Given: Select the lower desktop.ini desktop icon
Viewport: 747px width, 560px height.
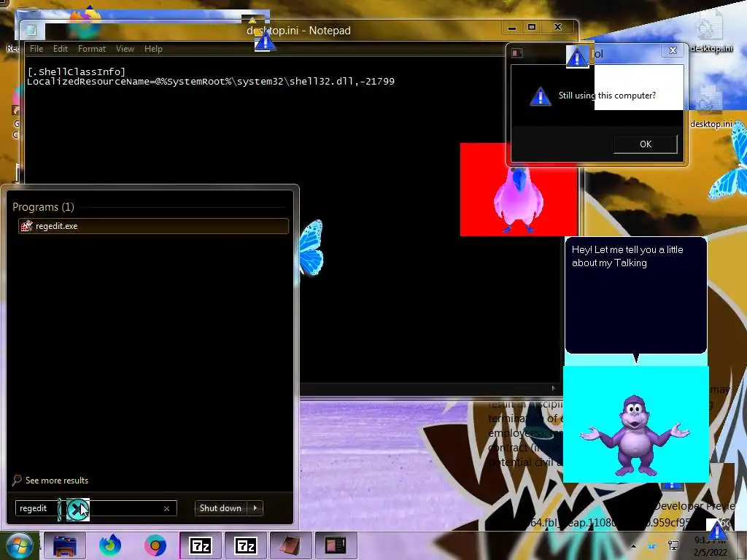Looking at the screenshot, I should tap(711, 107).
